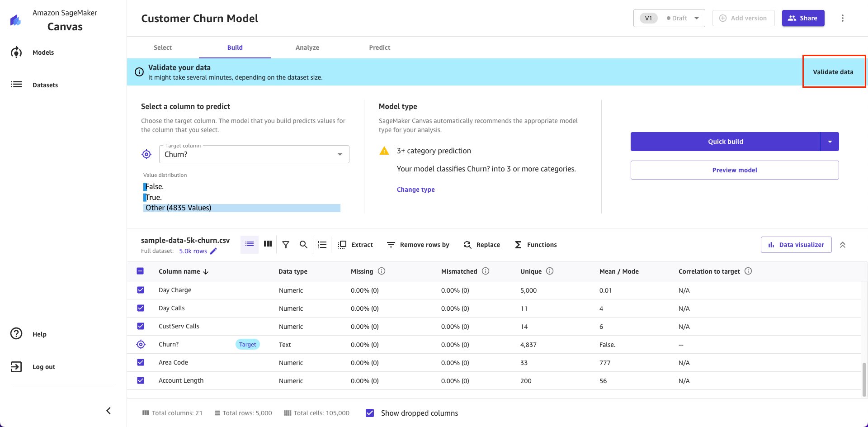Open the three-dot more options menu
The image size is (868, 427).
click(842, 18)
